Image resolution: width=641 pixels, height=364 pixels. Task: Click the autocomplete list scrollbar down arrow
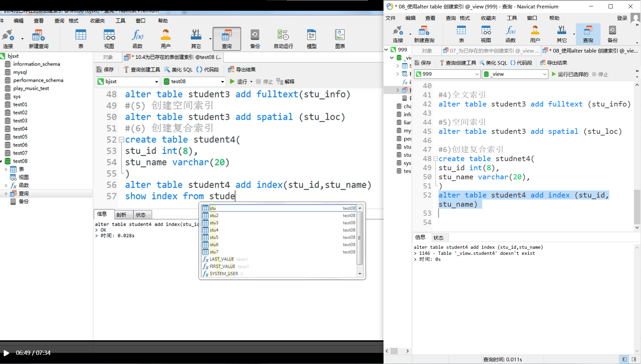point(360,274)
